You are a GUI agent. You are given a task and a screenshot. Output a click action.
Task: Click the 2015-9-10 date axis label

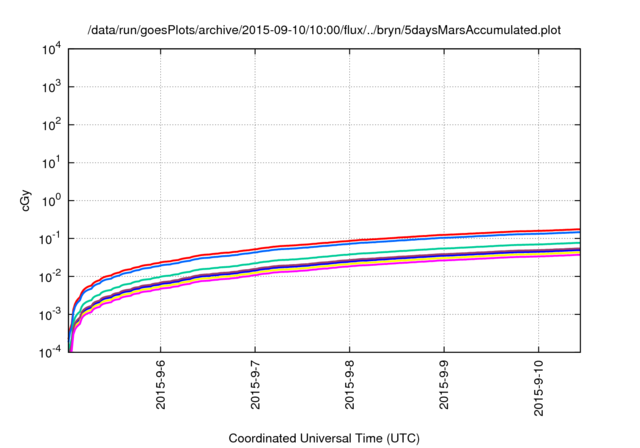[x=539, y=388]
